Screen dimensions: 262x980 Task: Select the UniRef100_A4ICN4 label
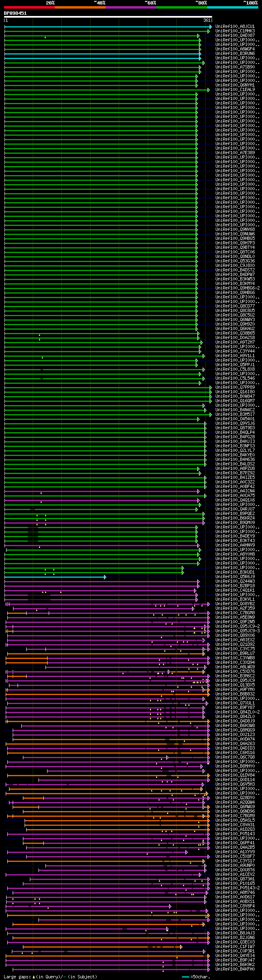(235, 491)
